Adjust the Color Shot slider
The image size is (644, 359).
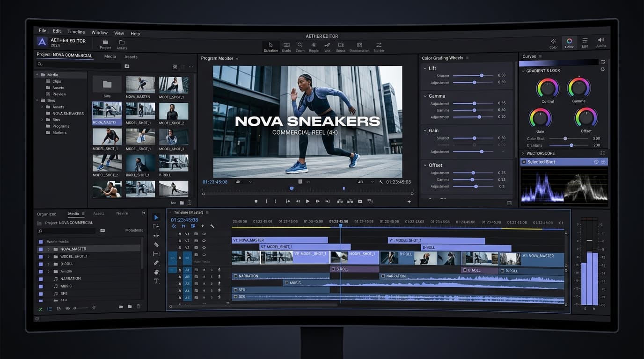[x=568, y=138]
